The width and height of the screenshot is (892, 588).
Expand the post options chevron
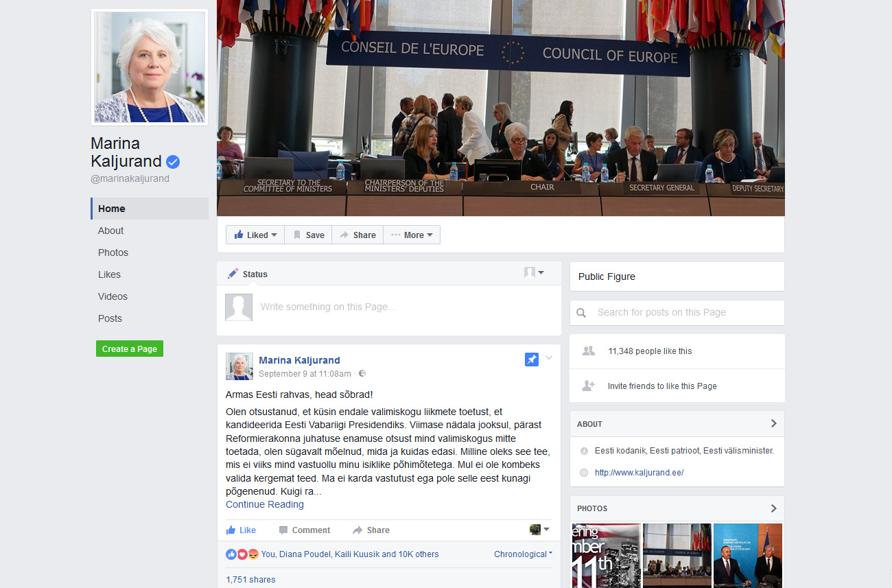click(549, 358)
